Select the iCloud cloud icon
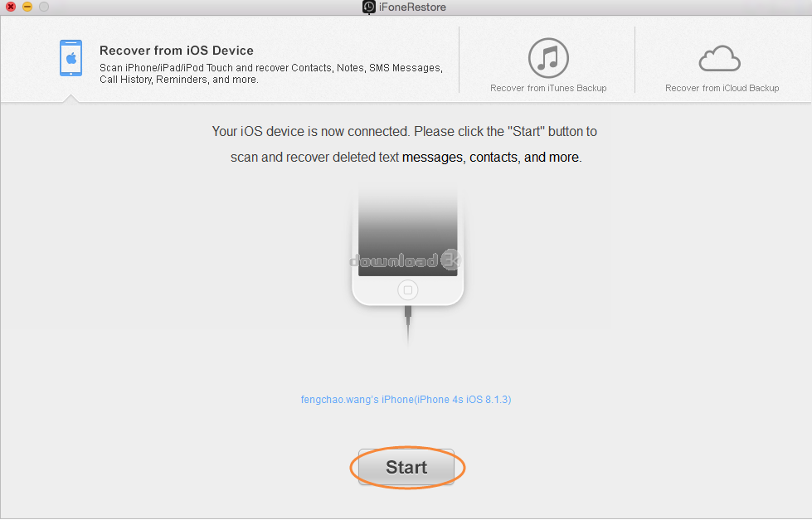812x520 pixels. coord(720,59)
